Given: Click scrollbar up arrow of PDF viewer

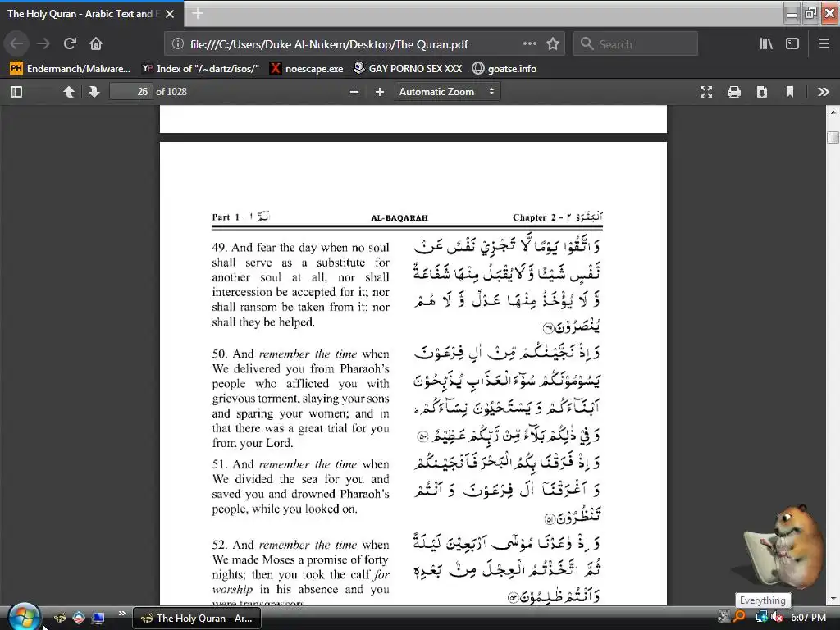Looking at the screenshot, I should [x=833, y=112].
